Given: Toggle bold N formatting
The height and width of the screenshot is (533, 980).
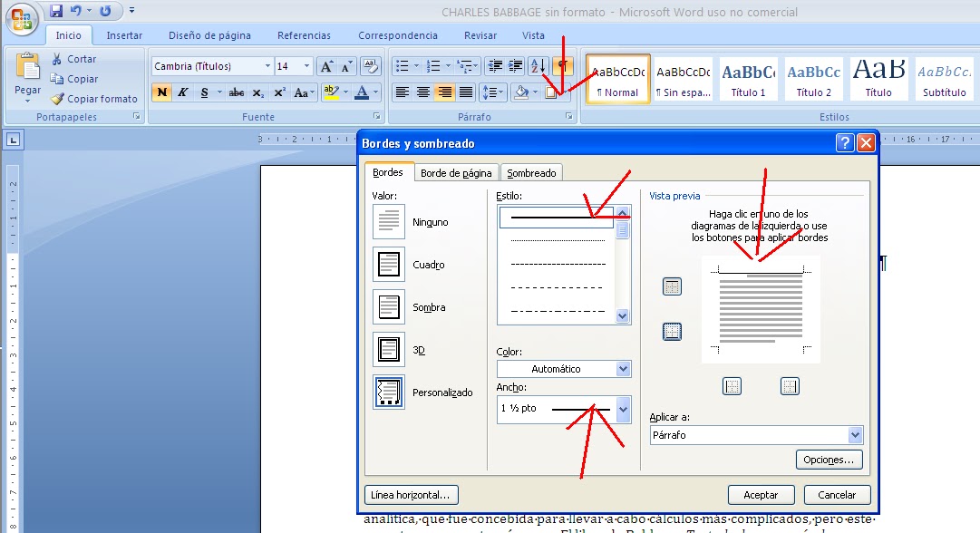Looking at the screenshot, I should tap(162, 92).
